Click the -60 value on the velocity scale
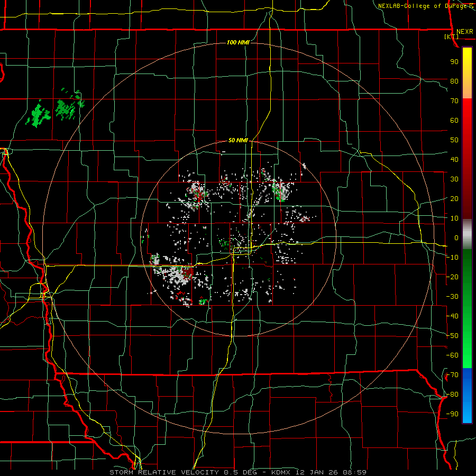The width and height of the screenshot is (476, 476). (x=452, y=355)
